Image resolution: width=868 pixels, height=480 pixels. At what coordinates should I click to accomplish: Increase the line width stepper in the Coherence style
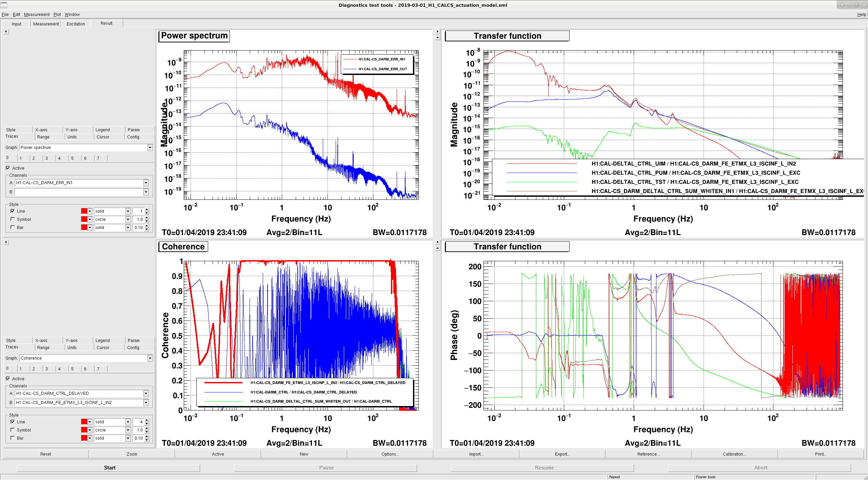coord(147,420)
